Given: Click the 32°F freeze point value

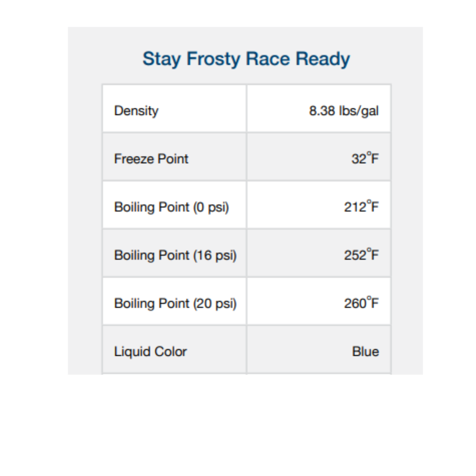Looking at the screenshot, I should coord(365,158).
